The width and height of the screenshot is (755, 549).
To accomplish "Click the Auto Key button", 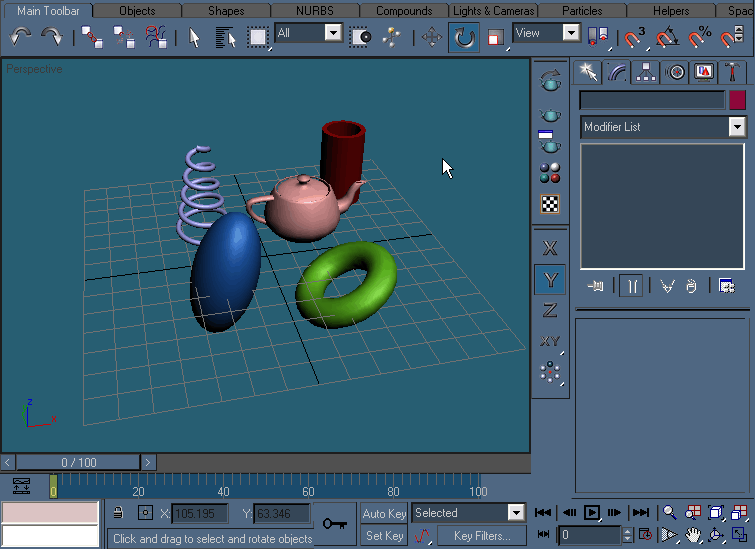I will tap(384, 513).
